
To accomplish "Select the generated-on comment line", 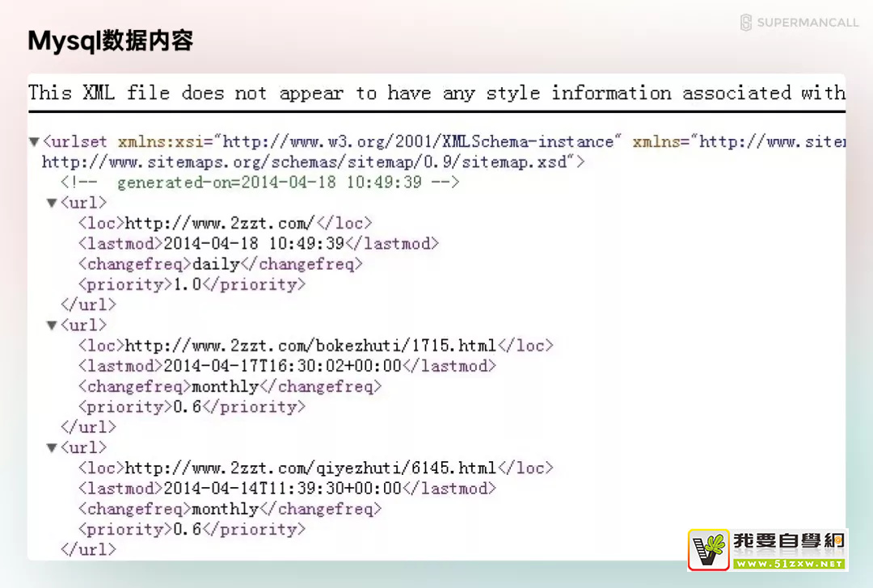I will coord(260,183).
